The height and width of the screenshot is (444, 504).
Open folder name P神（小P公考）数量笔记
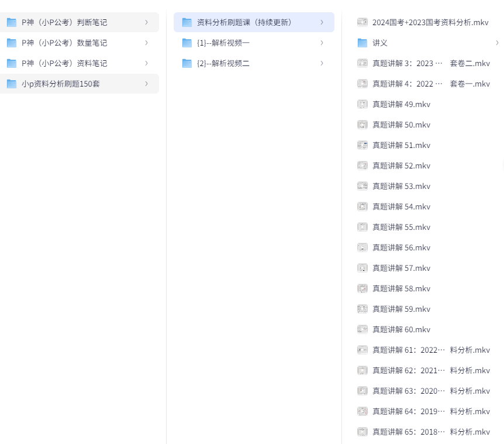click(x=64, y=43)
